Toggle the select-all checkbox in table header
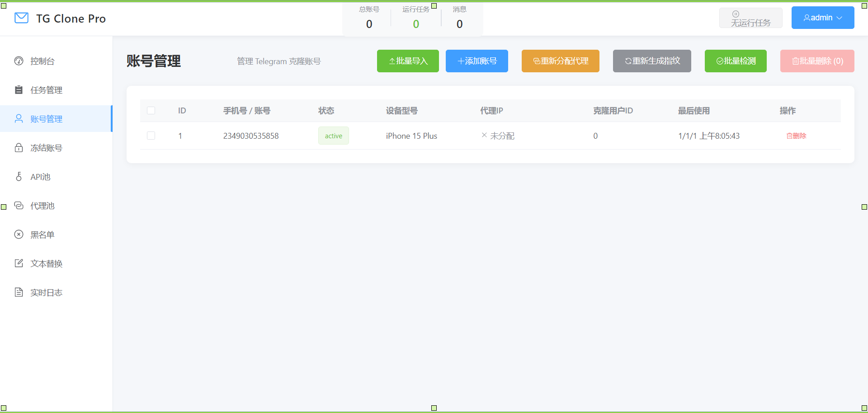The height and width of the screenshot is (413, 868). tap(151, 111)
